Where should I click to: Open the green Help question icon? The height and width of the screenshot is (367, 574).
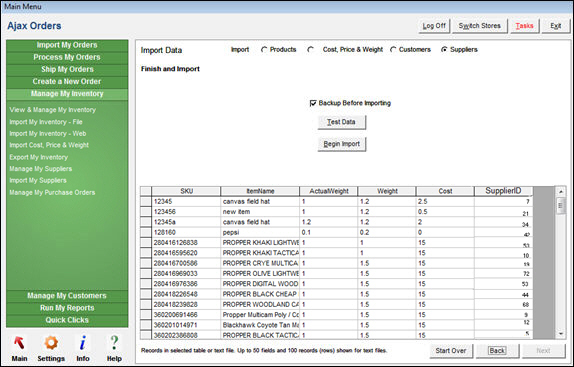click(x=114, y=343)
